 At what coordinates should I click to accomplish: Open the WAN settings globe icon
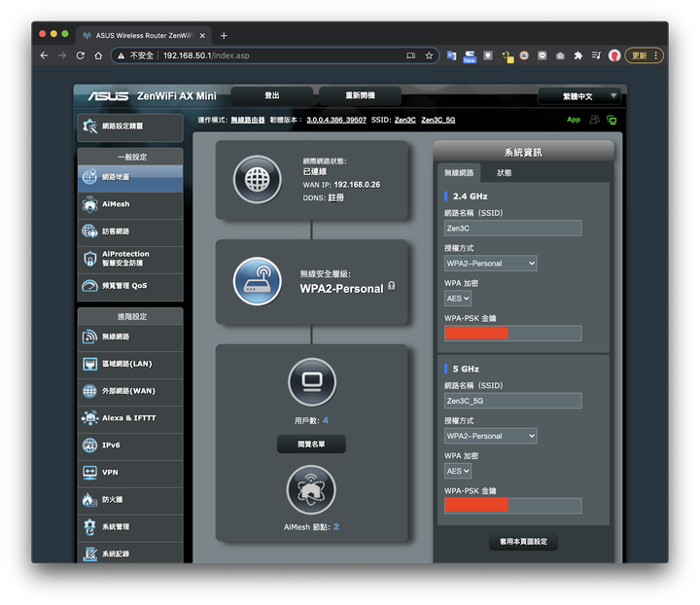point(89,391)
